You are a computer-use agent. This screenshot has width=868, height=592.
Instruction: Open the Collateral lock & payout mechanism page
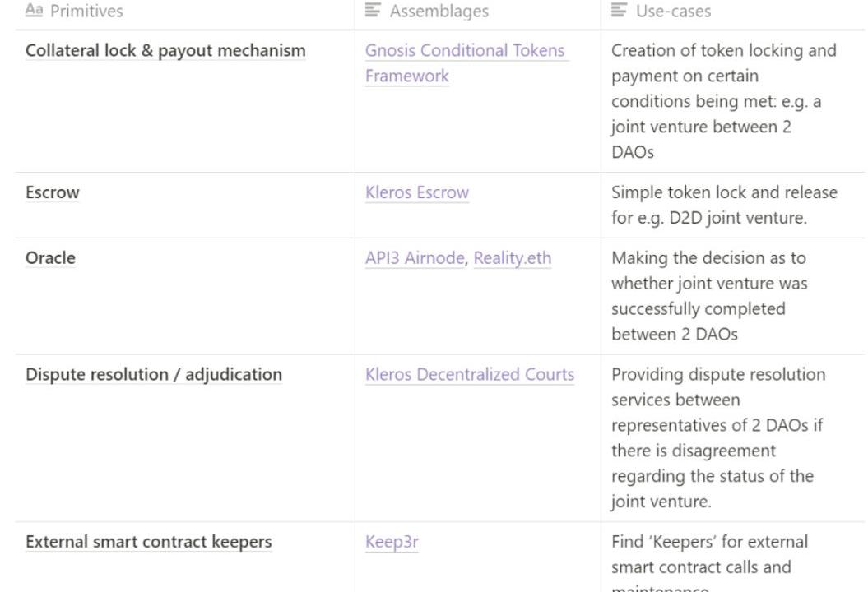point(165,50)
